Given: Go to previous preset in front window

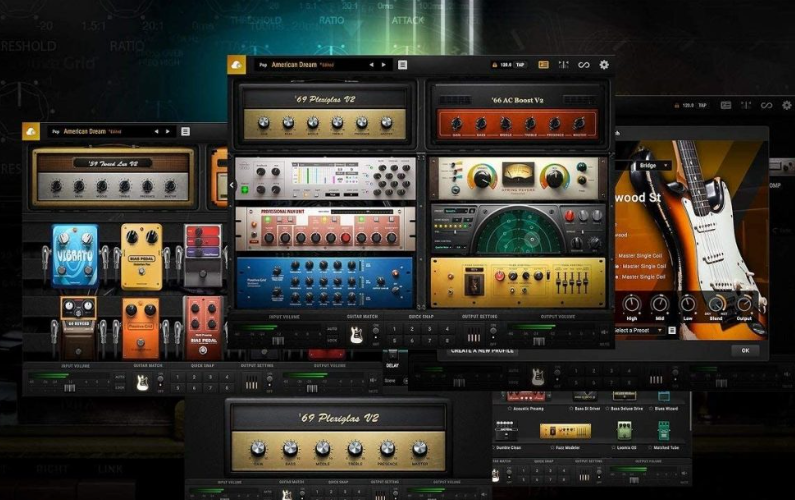Looking at the screenshot, I should [x=371, y=65].
